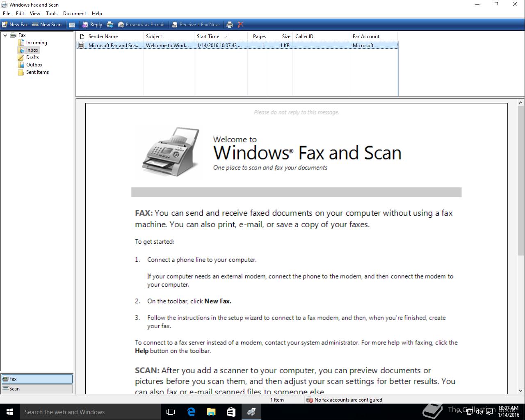
Task: Open the Drafts folder
Action: pyautogui.click(x=32, y=57)
